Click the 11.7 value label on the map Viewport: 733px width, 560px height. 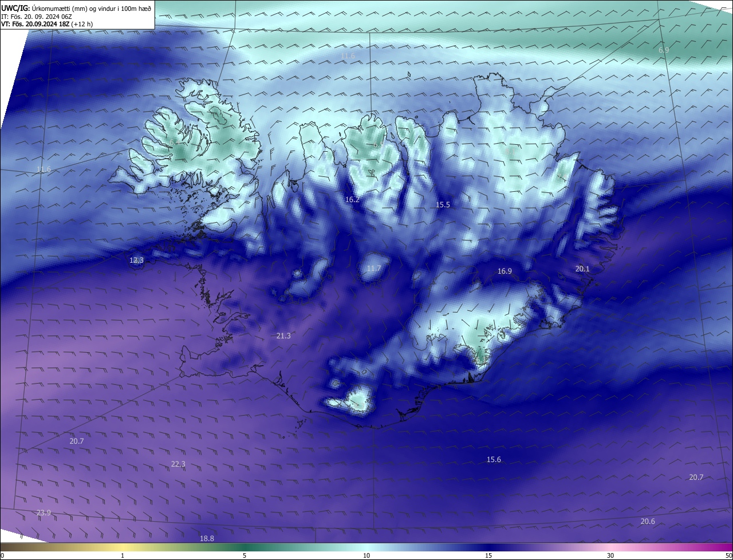(373, 269)
